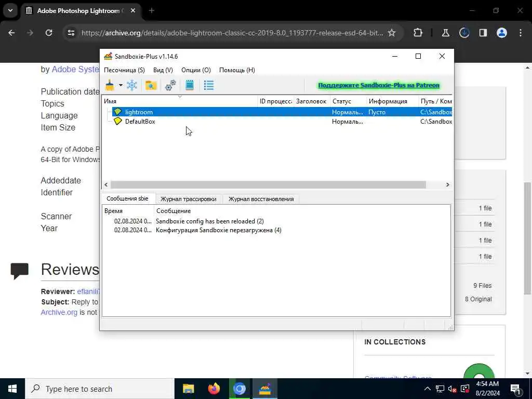Select 'Конфигурация Sandboxie перезагружена (4)' message
This screenshot has width=532, height=399.
(x=219, y=230)
